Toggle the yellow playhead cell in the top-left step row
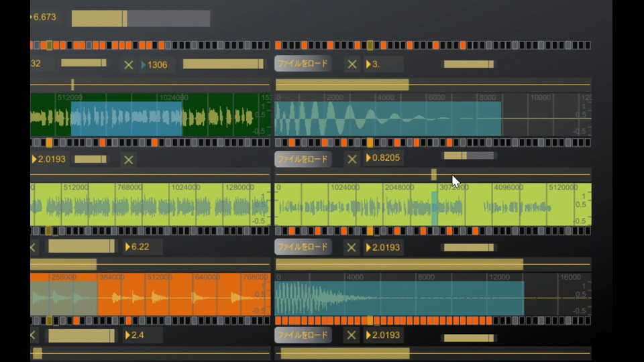The height and width of the screenshot is (362, 644). coord(49,45)
